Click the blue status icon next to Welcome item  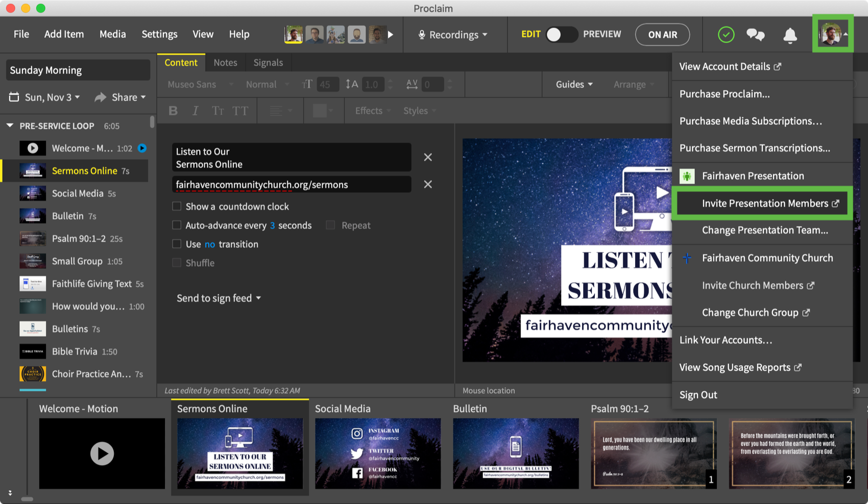(142, 148)
